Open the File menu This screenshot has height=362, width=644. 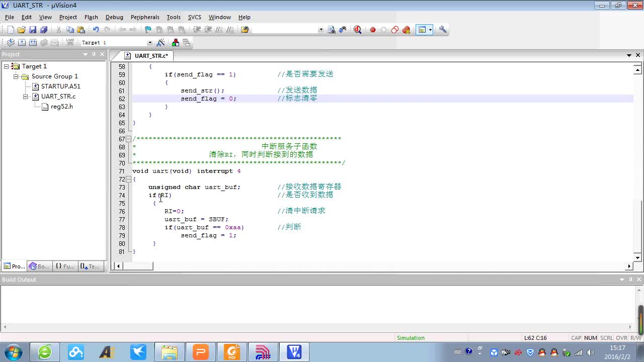(x=10, y=17)
